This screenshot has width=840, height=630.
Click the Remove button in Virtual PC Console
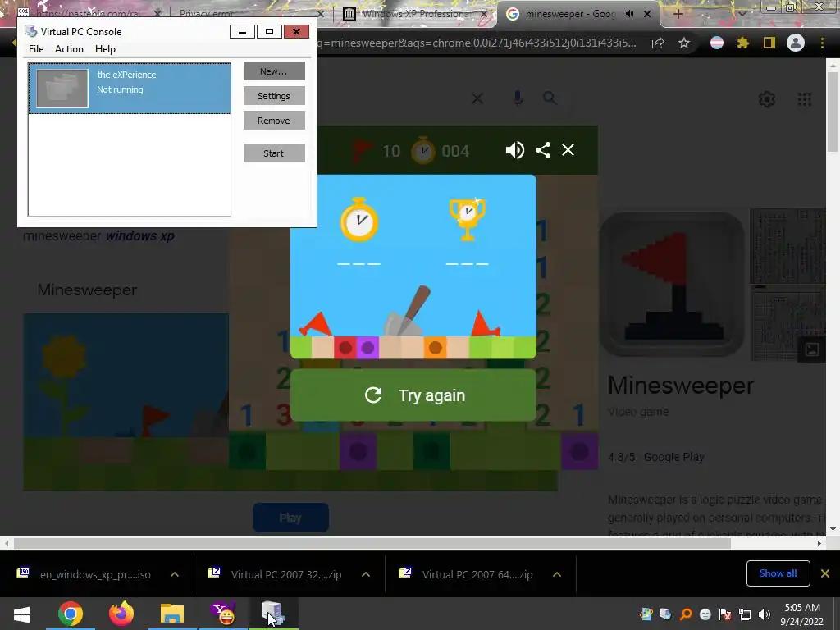274,121
